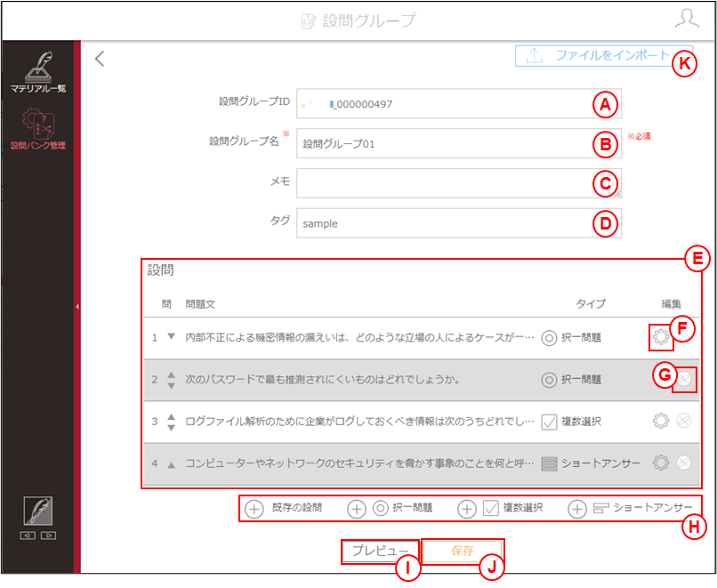
Task: Click ショートアンサー type in row 4
Action: point(591,463)
